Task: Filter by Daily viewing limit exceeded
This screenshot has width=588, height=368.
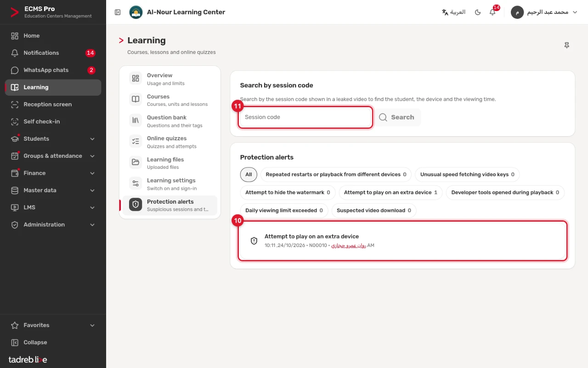Action: 284,211
